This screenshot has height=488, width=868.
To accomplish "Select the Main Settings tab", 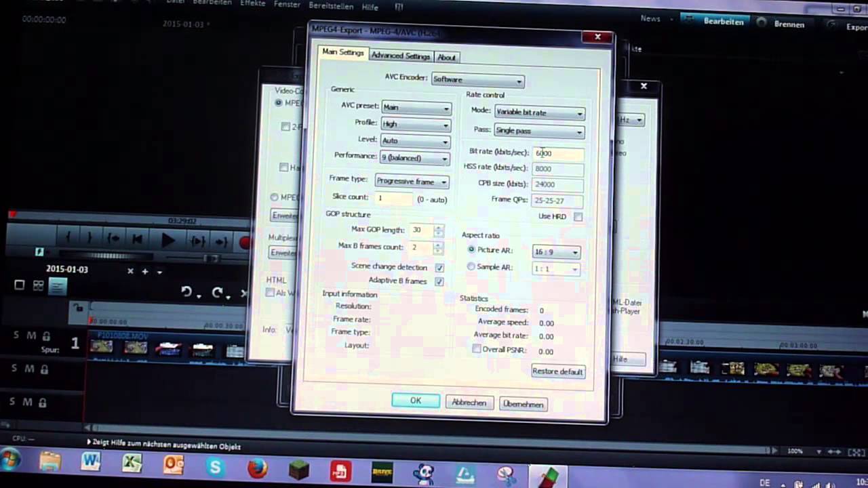I will pyautogui.click(x=342, y=53).
